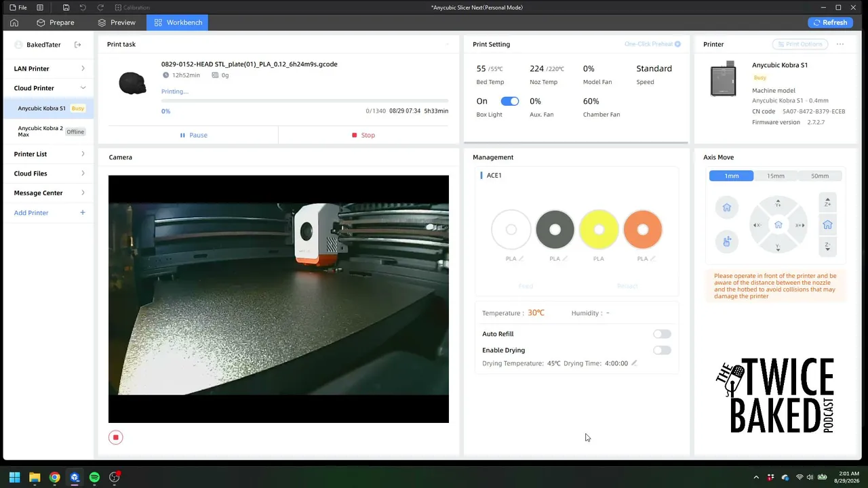
Task: Click the hand move icon button
Action: pos(727,241)
